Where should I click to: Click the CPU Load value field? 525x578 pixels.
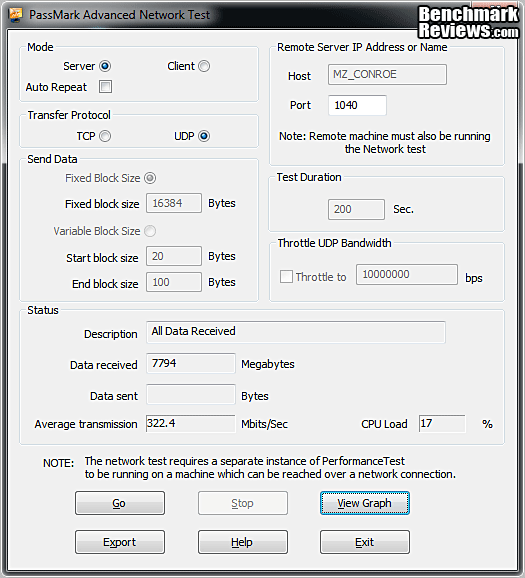coord(442,424)
